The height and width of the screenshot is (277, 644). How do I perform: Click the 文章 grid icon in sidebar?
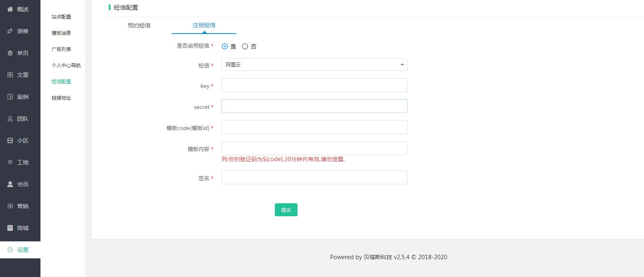pos(10,75)
